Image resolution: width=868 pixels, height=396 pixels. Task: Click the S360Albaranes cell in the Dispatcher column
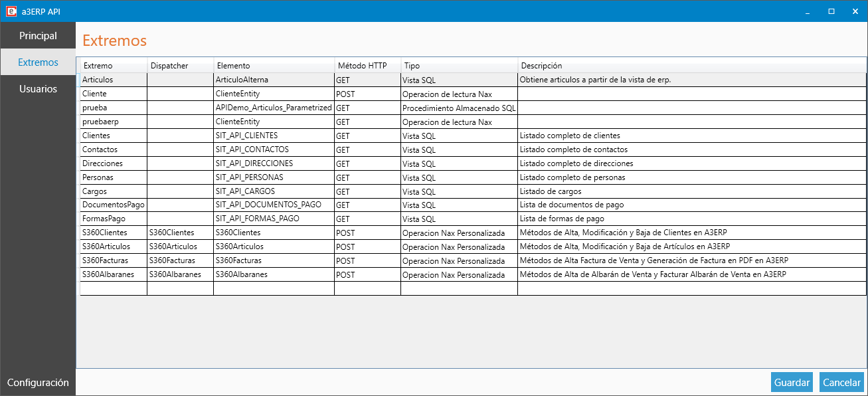tap(181, 274)
